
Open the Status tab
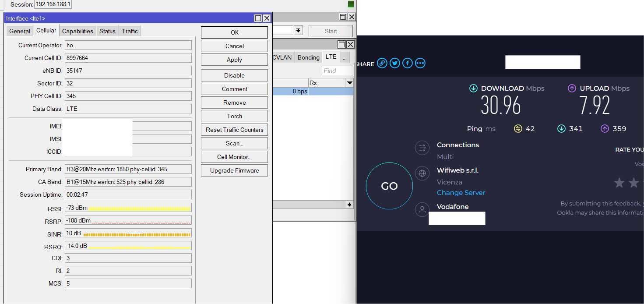click(107, 31)
